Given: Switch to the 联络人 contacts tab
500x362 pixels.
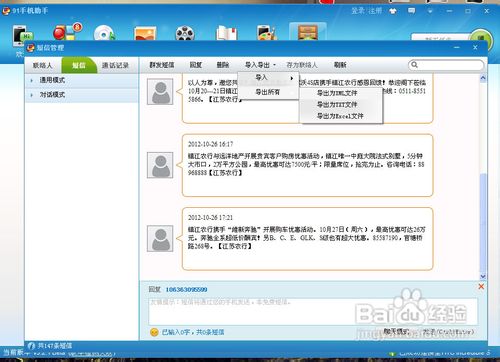Looking at the screenshot, I should coord(42,65).
